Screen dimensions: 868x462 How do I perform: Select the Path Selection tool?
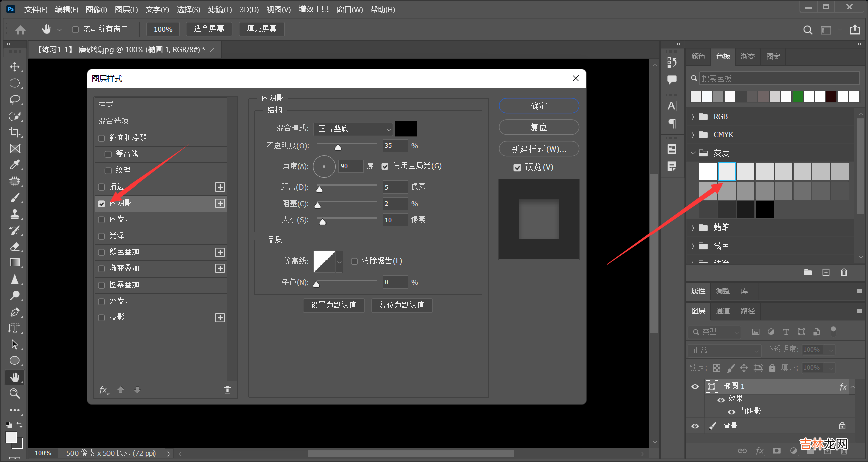point(15,345)
